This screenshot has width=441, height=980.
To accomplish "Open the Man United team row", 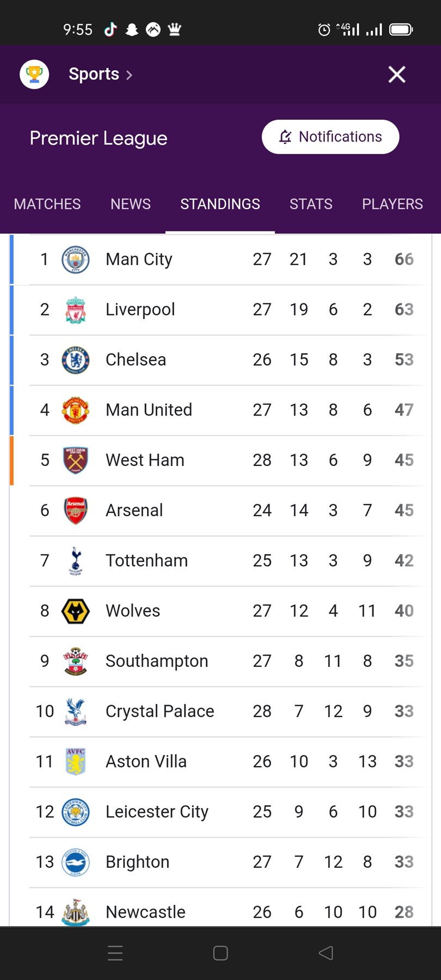I will 218,410.
